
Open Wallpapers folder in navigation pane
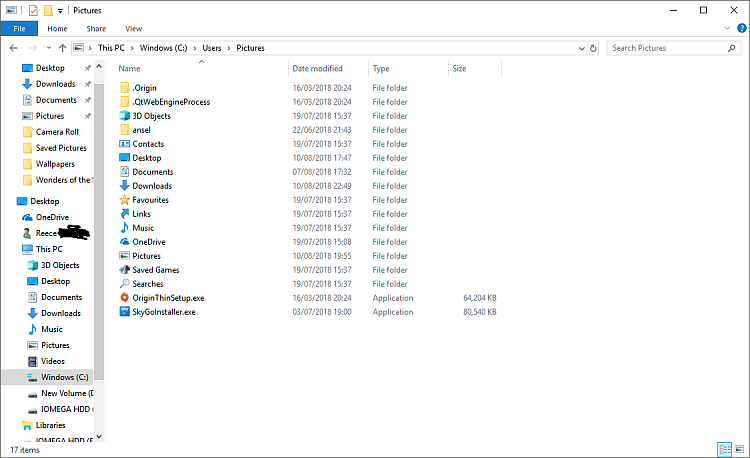coord(55,164)
